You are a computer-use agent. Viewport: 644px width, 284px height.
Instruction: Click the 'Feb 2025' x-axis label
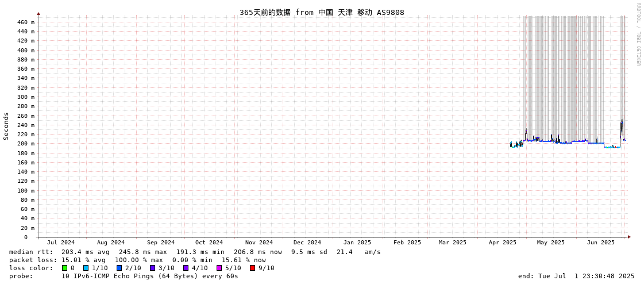click(x=407, y=243)
